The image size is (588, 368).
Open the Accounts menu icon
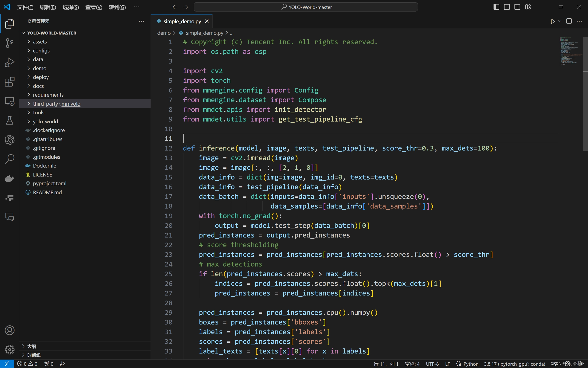pyautogui.click(x=9, y=330)
